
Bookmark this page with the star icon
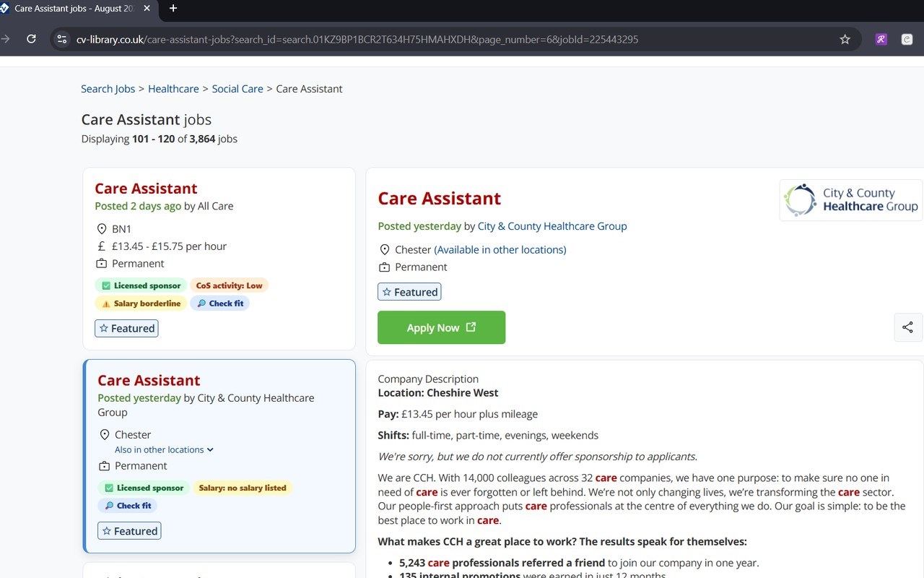(845, 39)
